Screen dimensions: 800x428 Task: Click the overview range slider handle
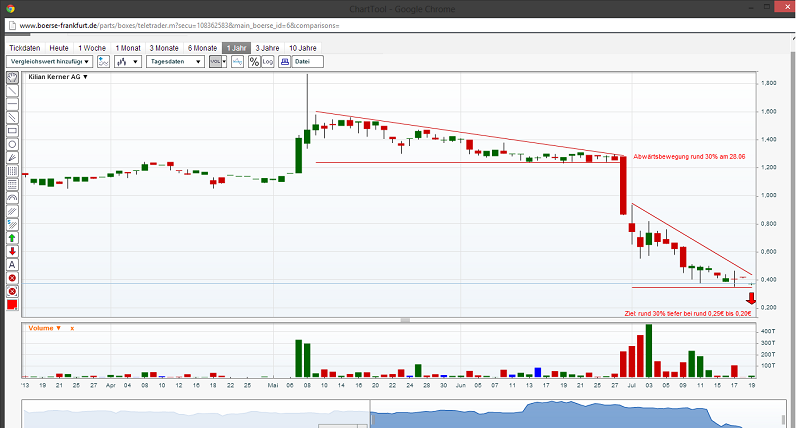371,420
